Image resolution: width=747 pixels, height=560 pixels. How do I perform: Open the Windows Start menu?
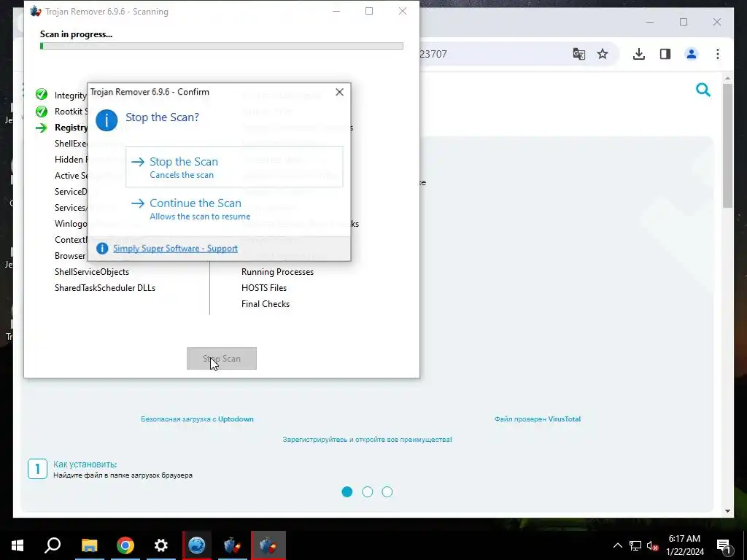pos(18,545)
